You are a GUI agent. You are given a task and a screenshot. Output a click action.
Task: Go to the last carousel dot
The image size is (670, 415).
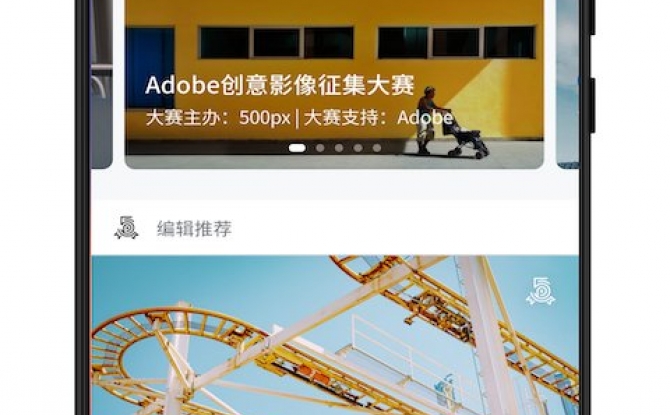377,148
